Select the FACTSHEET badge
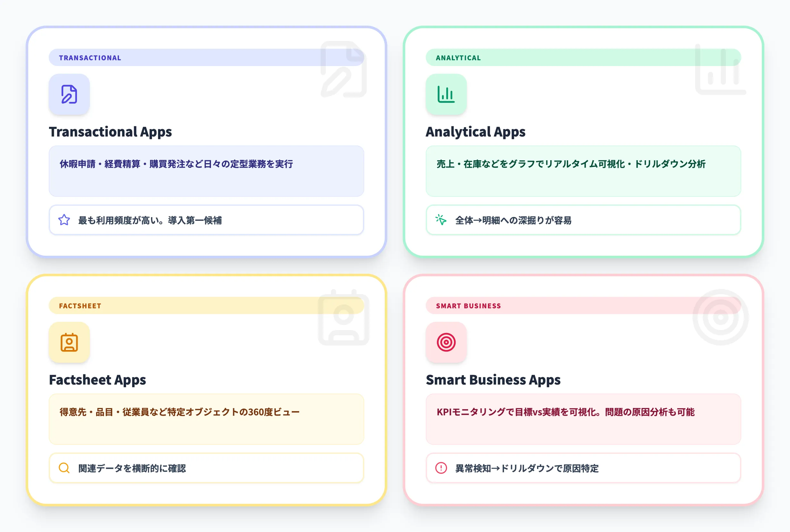790x532 pixels. [x=80, y=305]
